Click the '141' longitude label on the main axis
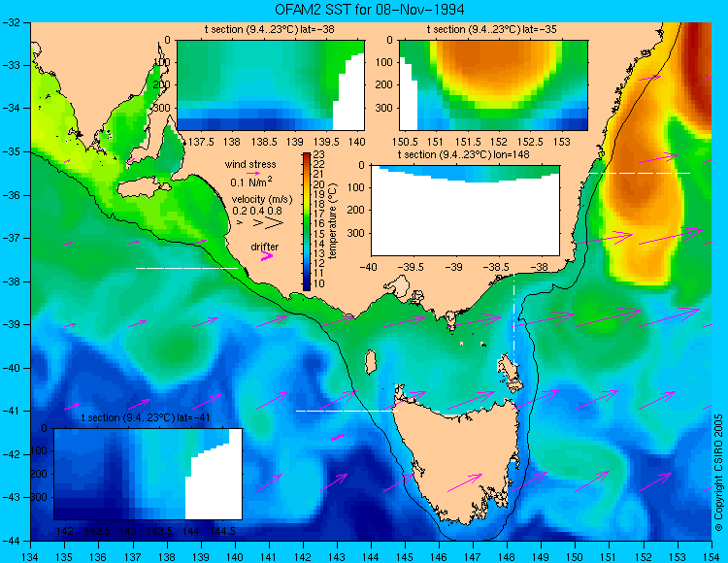The image size is (728, 563). coord(268,557)
